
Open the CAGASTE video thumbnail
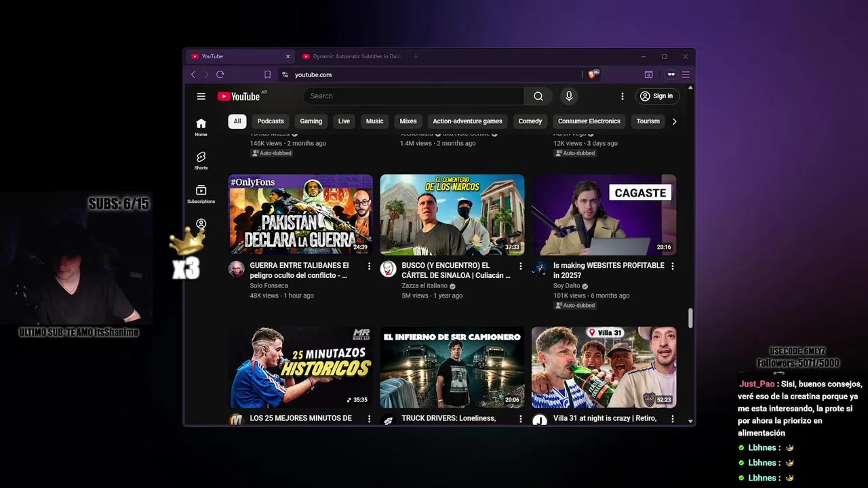[604, 215]
